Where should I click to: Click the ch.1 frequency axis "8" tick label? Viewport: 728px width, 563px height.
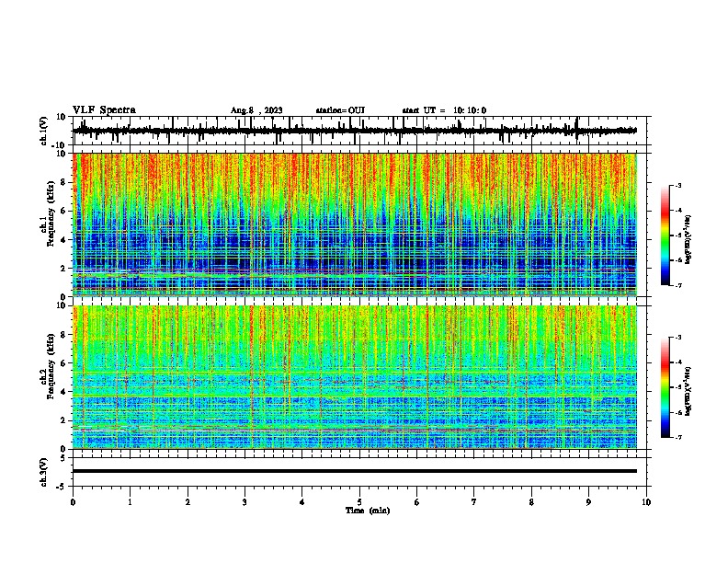coord(63,182)
